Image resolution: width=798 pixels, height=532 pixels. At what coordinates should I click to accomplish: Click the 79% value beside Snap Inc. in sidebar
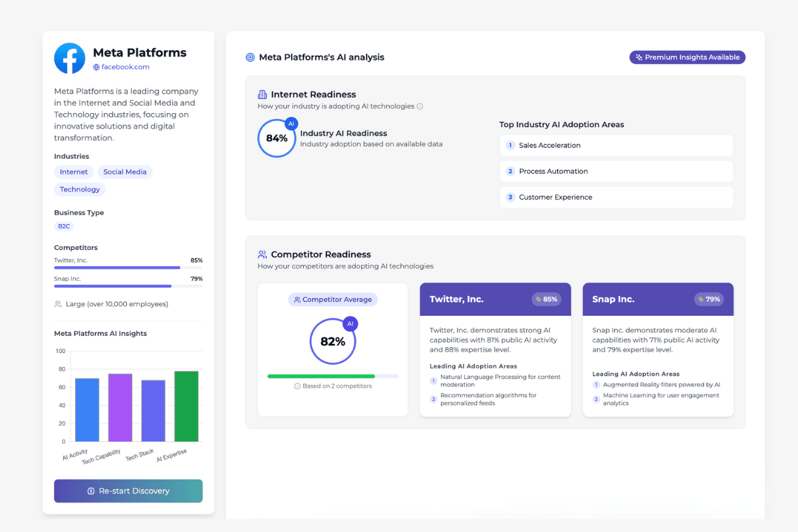[196, 279]
